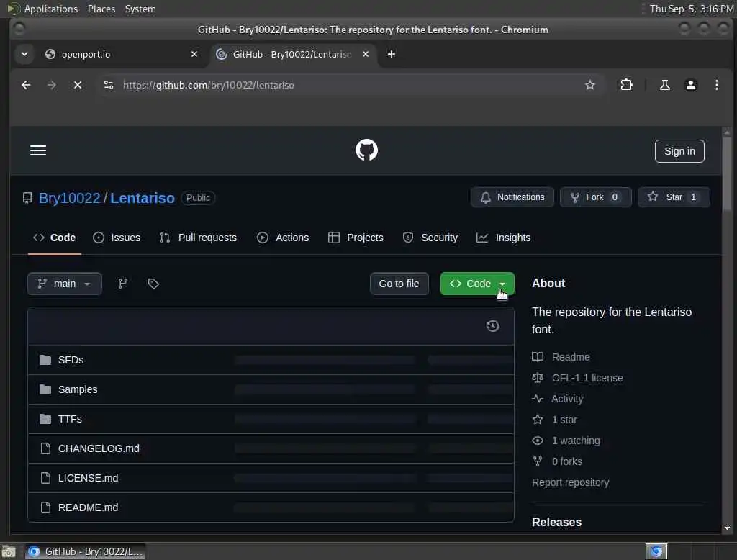The width and height of the screenshot is (737, 560).
Task: Go forward with the arrow button
Action: [x=52, y=85]
